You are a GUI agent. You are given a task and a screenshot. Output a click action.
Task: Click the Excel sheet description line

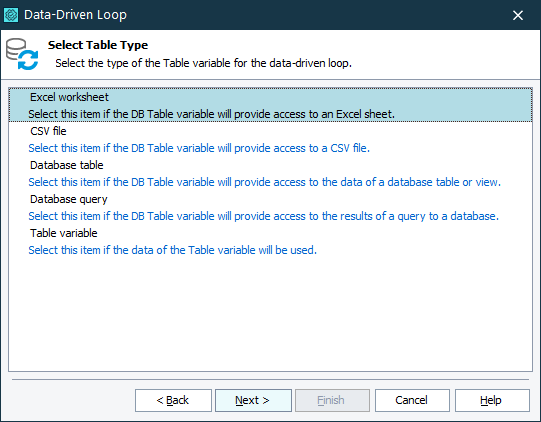[212, 114]
